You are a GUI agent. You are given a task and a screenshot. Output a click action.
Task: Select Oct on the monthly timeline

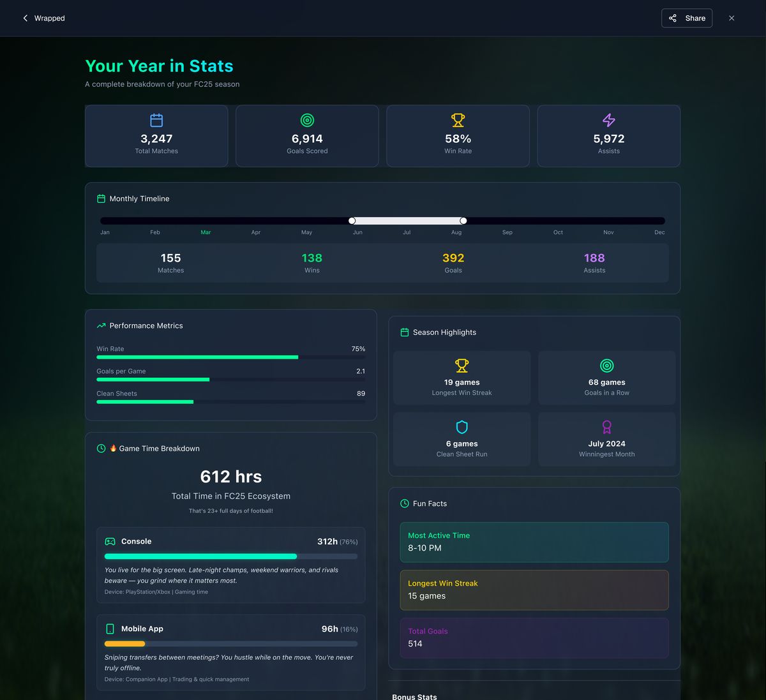click(x=558, y=232)
